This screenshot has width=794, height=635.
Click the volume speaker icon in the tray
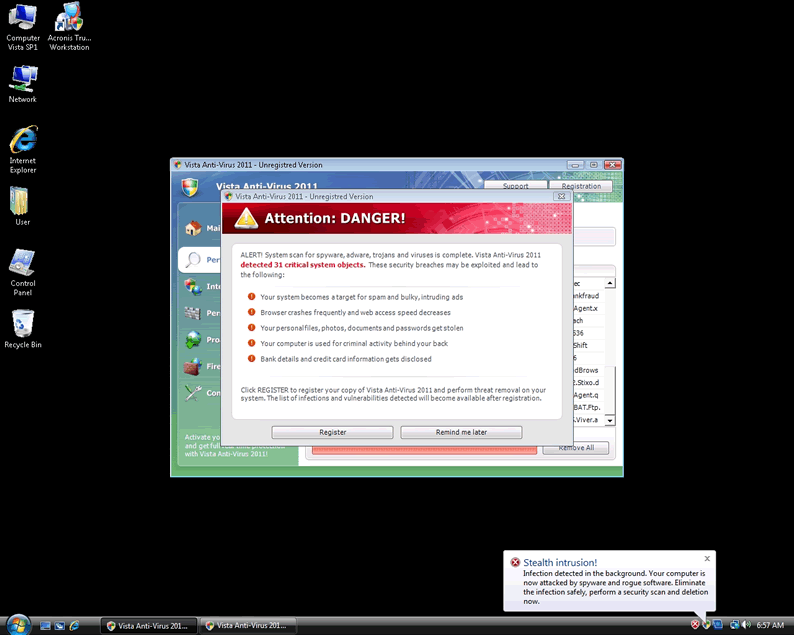coord(746,625)
